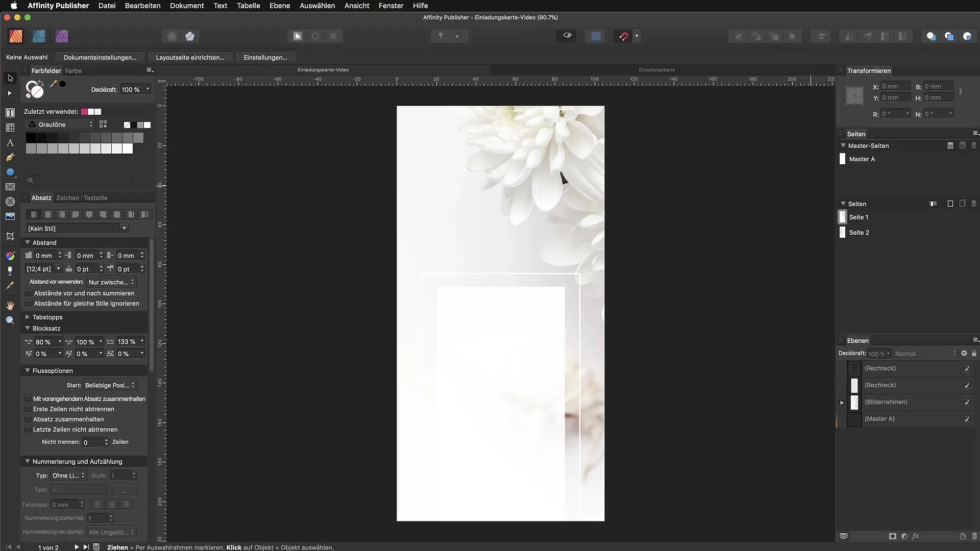This screenshot has width=980, height=551.
Task: Switch to Affinity Designer persona
Action: click(39, 36)
